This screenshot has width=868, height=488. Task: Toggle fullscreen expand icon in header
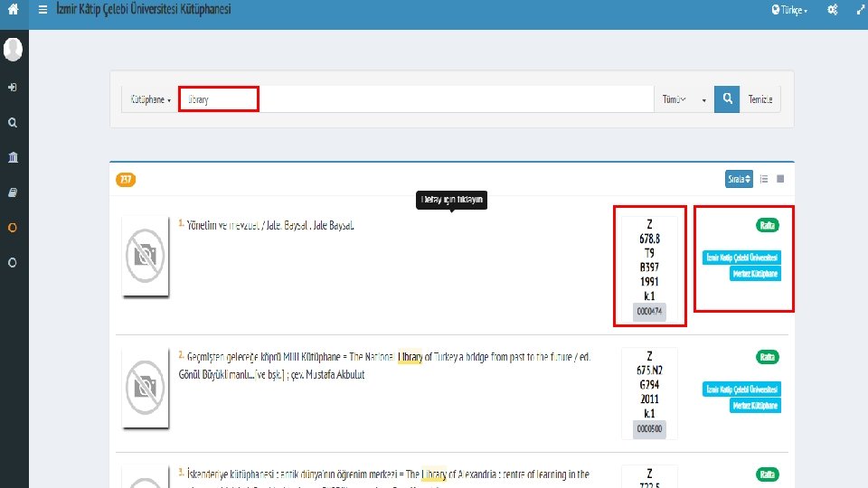860,9
